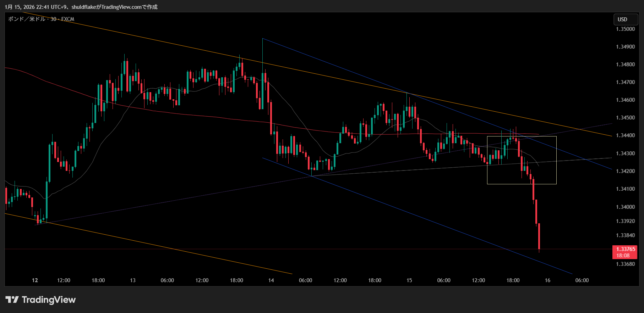Viewport: 644px width, 313px height.
Task: Click the last red candlestick at bottom
Action: pos(539,236)
